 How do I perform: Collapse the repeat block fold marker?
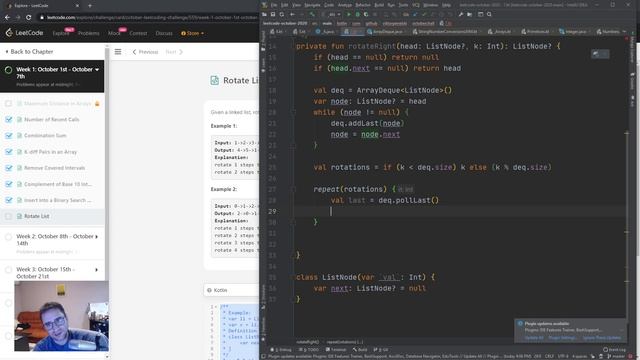coord(293,189)
